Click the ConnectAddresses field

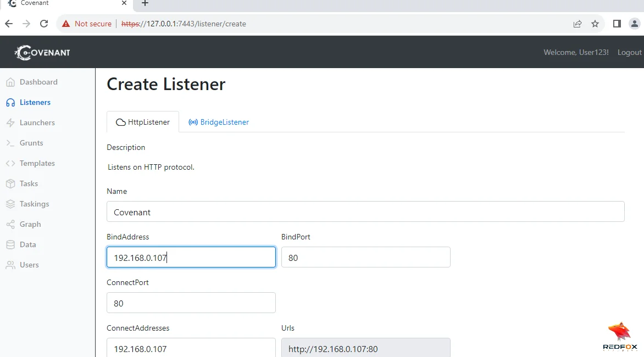pyautogui.click(x=191, y=348)
